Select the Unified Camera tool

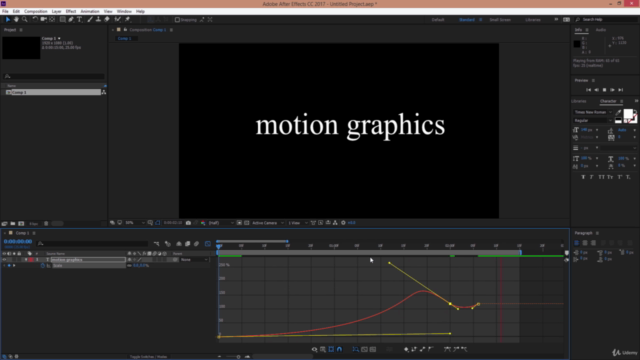(x=43, y=20)
